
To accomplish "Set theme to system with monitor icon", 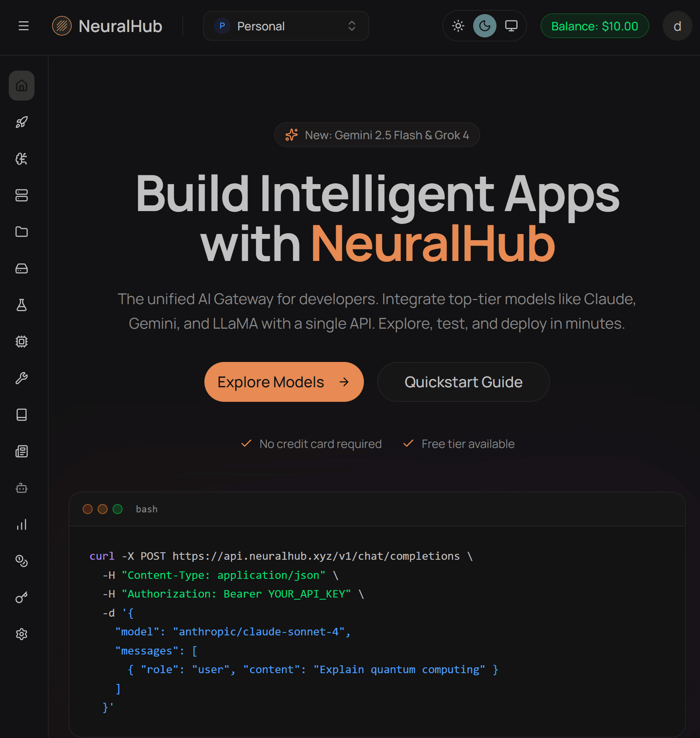I will point(511,26).
